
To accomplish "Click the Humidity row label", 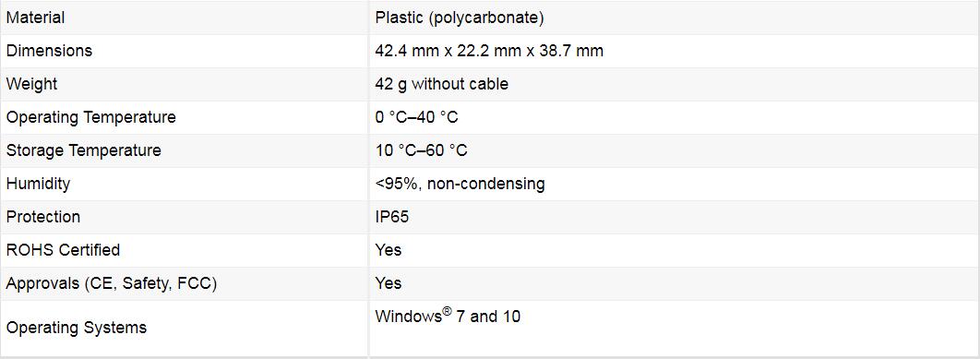I will 38,184.
